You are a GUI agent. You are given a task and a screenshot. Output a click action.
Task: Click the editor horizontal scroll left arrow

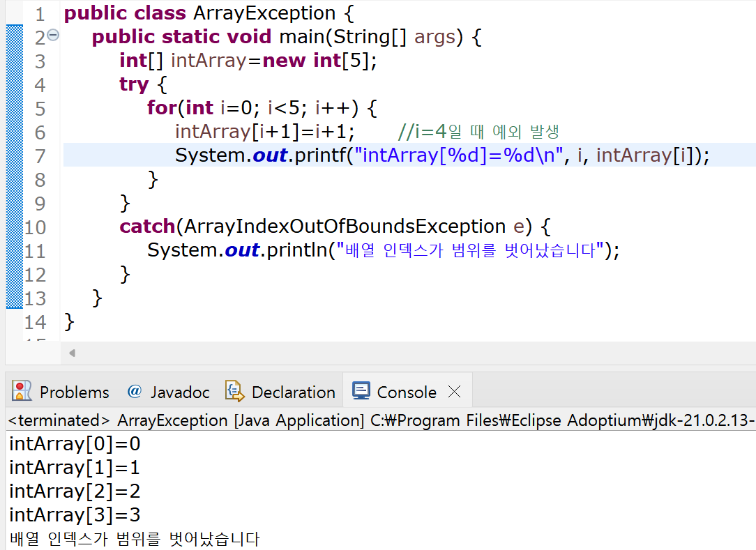pos(72,353)
